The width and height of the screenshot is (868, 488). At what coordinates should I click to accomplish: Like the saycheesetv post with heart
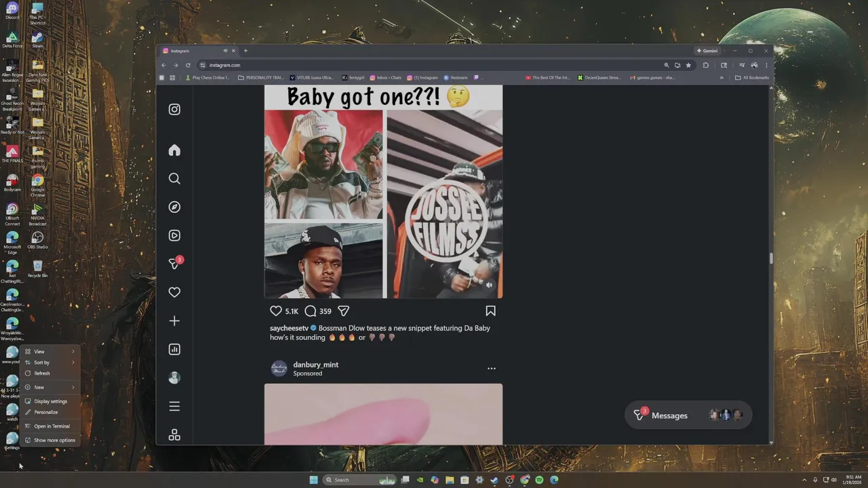[276, 311]
